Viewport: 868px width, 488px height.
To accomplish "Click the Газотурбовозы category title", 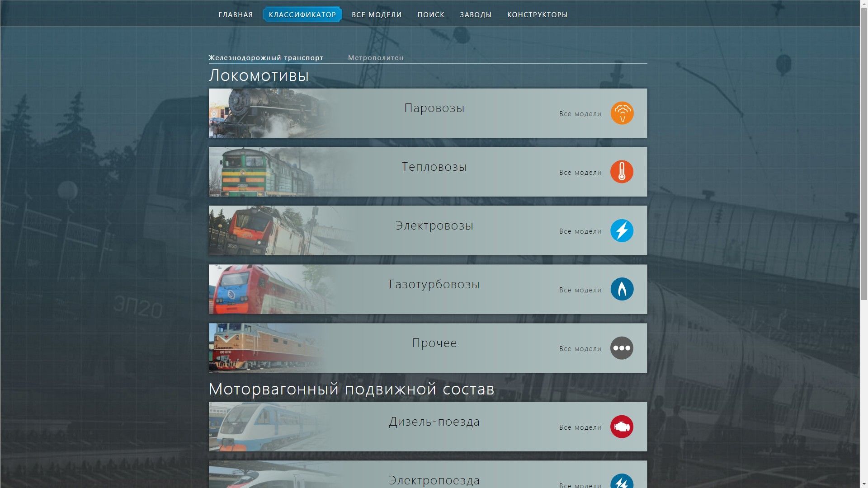I will point(434,284).
